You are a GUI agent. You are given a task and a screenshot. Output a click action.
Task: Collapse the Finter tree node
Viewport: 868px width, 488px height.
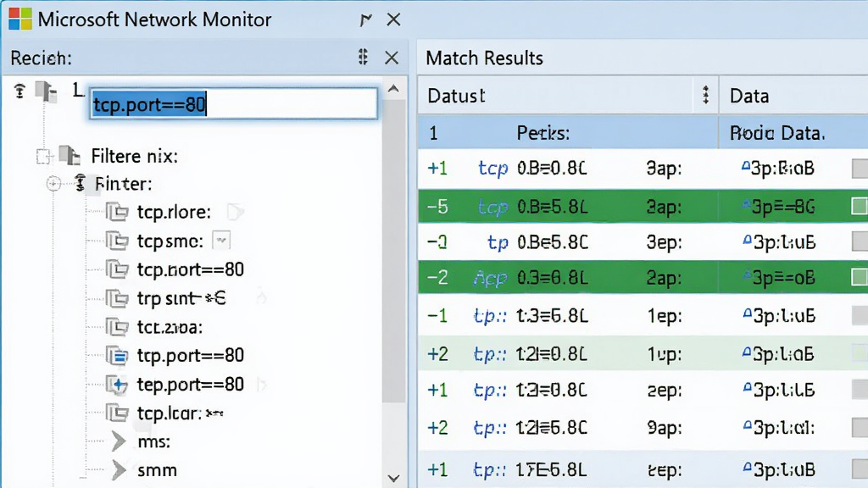coord(53,183)
